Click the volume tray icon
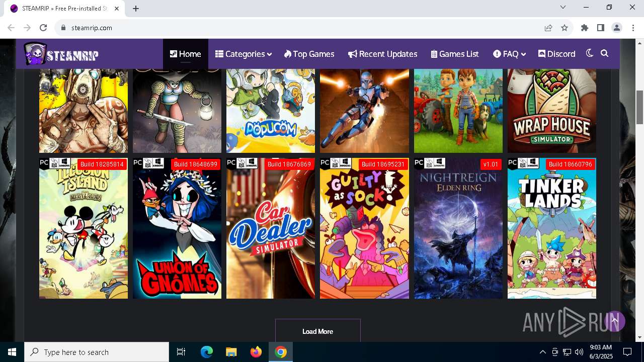This screenshot has width=644, height=362. point(579,352)
